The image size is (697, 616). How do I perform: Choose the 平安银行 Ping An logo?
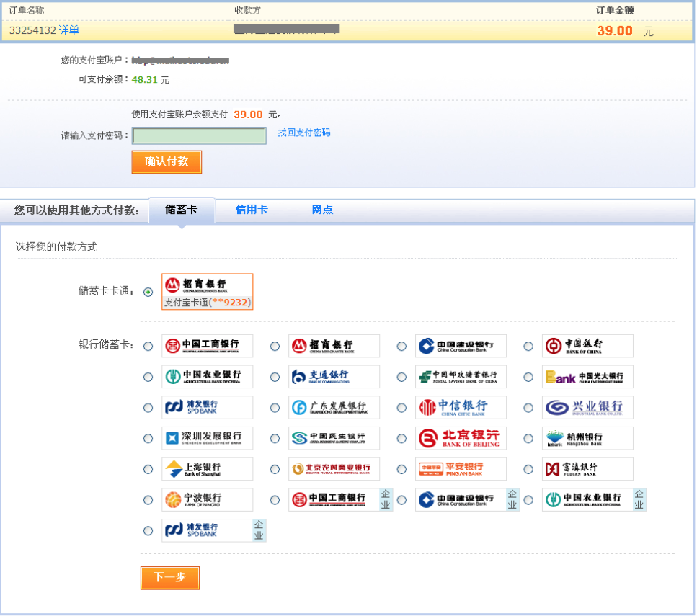coord(460,469)
